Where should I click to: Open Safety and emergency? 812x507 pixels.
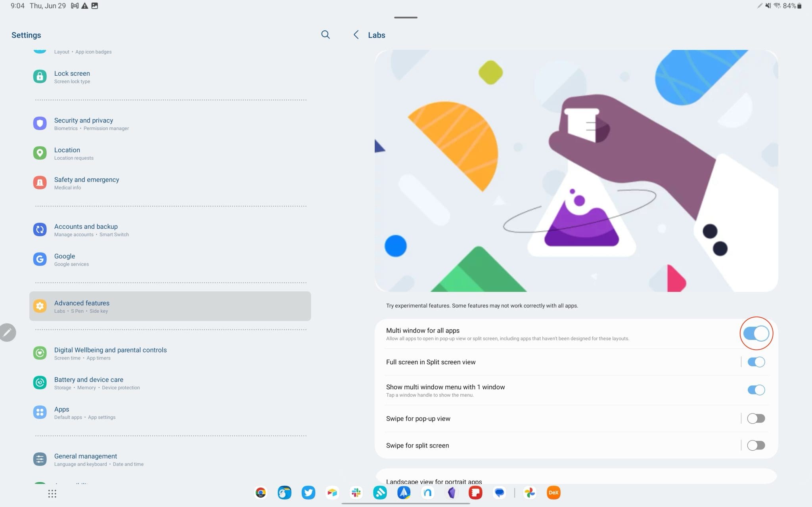point(170,183)
